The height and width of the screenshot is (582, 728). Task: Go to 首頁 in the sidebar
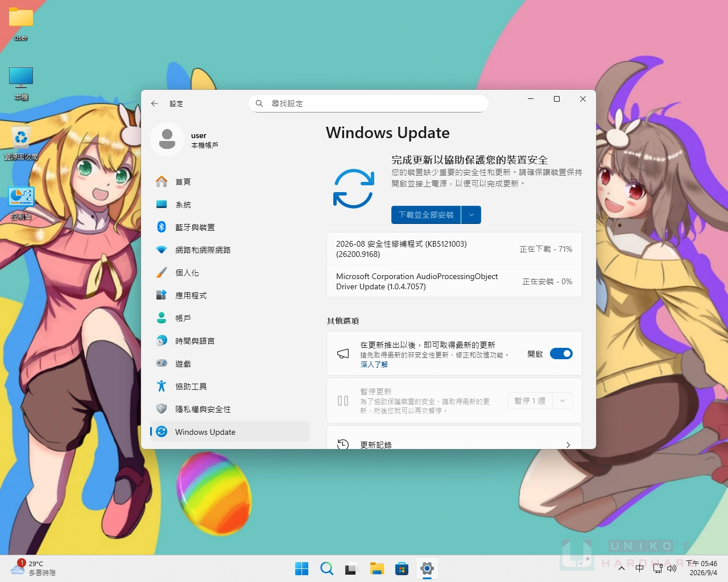coord(230,181)
